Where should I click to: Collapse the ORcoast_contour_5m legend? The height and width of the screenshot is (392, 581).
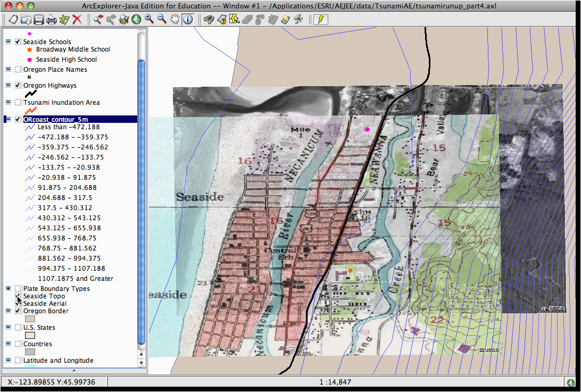tap(8, 119)
